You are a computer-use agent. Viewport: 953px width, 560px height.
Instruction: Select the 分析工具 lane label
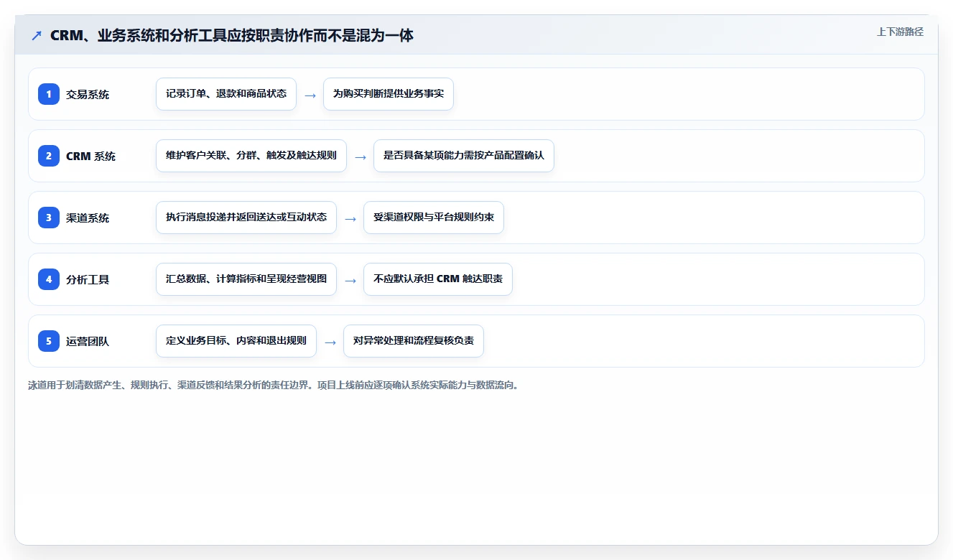pyautogui.click(x=88, y=279)
